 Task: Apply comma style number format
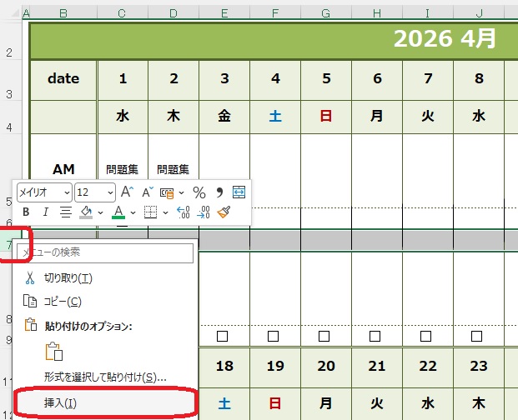tap(219, 192)
